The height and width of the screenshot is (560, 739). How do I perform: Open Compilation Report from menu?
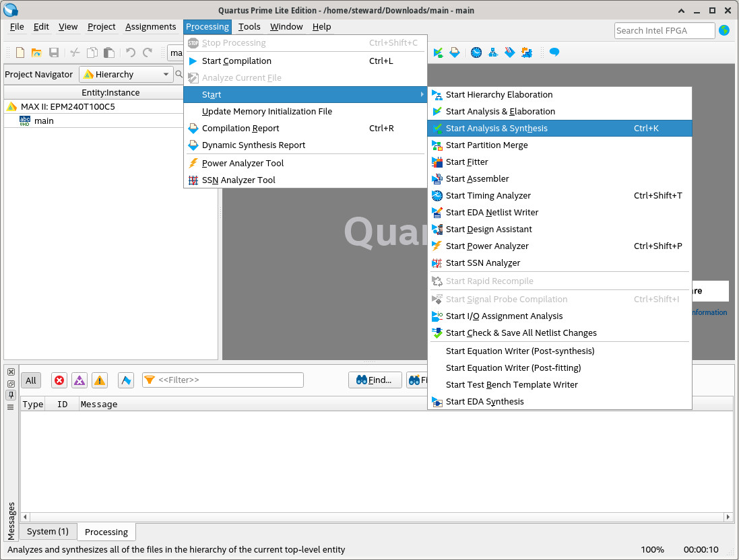[x=305, y=128]
